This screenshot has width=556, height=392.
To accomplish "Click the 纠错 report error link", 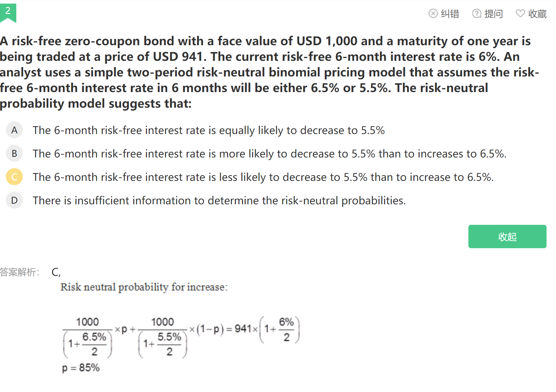I will click(450, 14).
